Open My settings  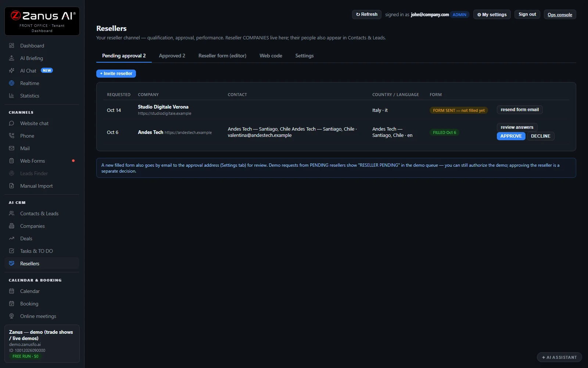[x=492, y=15]
